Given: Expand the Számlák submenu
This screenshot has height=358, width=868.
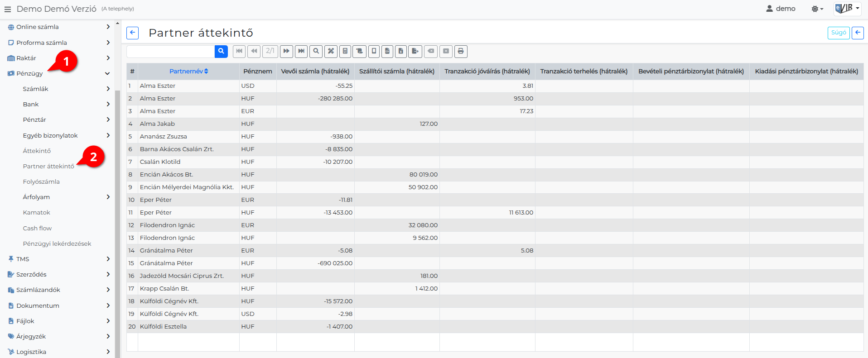Looking at the screenshot, I should 108,89.
